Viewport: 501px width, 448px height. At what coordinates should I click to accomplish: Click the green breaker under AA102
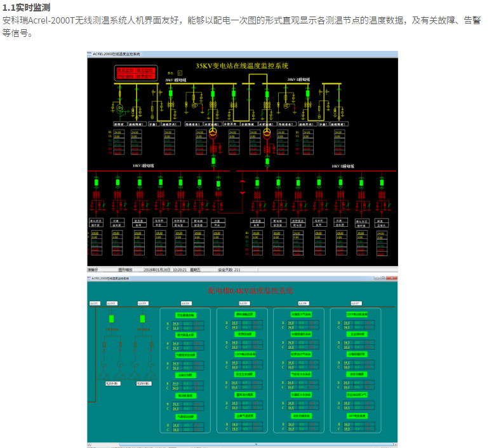(x=112, y=319)
